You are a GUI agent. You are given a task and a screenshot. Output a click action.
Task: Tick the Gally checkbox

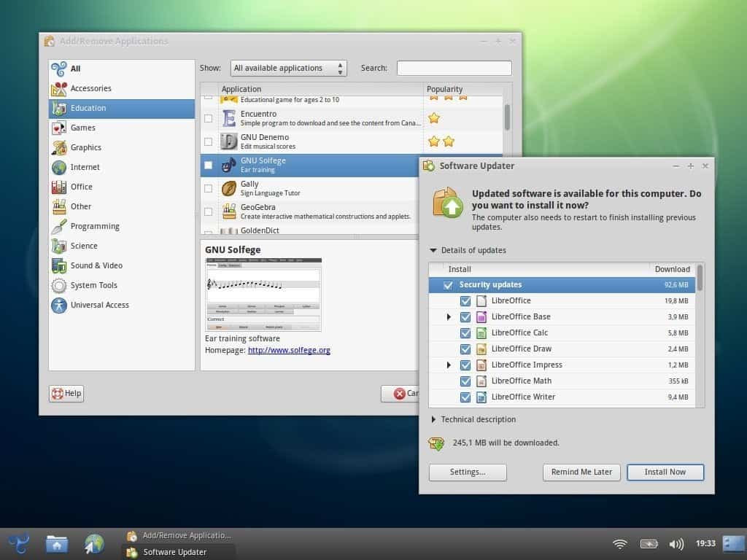click(208, 188)
